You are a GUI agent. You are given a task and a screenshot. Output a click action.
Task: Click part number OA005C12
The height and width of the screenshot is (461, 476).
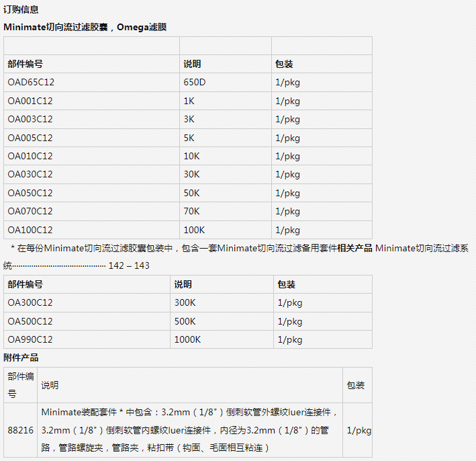click(30, 138)
